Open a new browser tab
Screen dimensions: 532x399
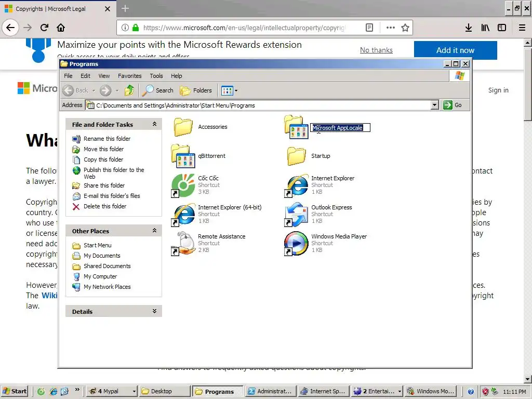(x=125, y=8)
